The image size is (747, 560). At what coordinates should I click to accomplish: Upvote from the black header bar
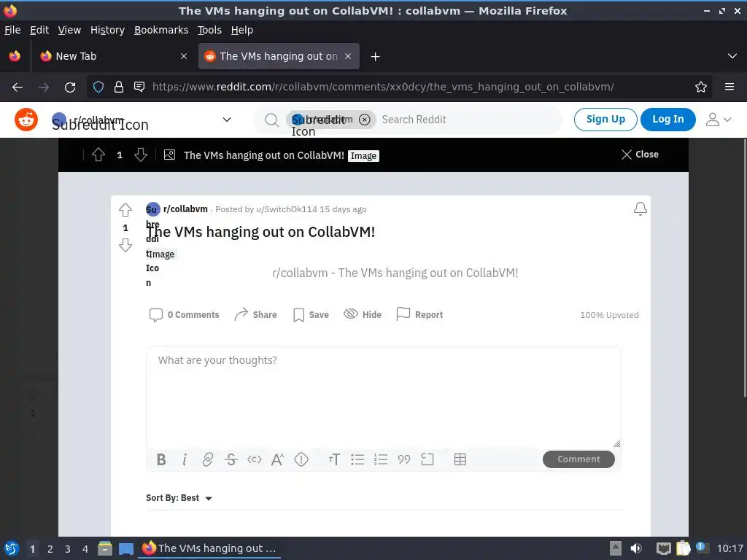(x=98, y=155)
